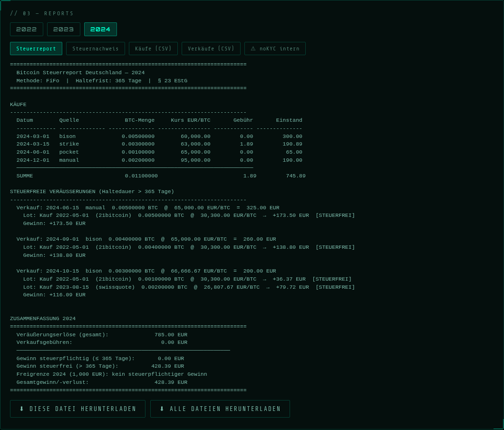Click the 0.01100000 total BTC amount

point(141,176)
